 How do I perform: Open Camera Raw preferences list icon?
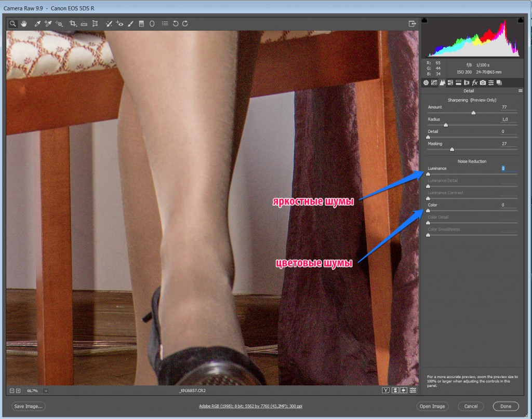(x=165, y=23)
